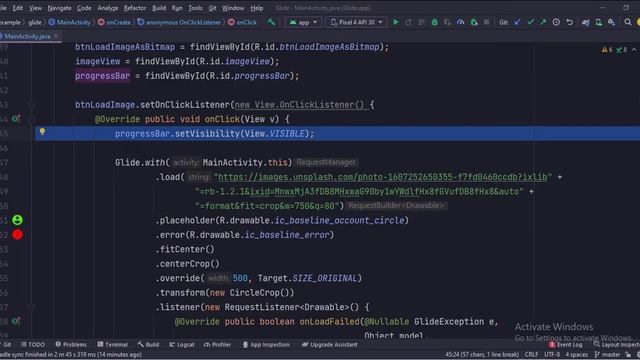This screenshot has height=360, width=640.
Task: Click onClick breadcrumb item
Action: [x=242, y=22]
